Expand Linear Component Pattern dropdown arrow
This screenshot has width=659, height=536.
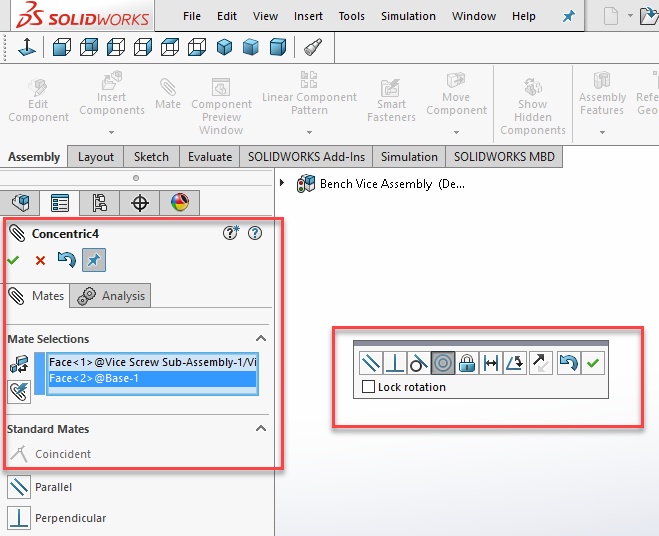[309, 132]
